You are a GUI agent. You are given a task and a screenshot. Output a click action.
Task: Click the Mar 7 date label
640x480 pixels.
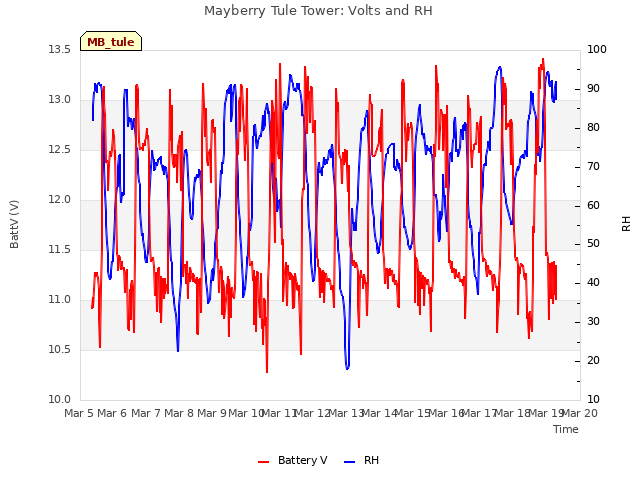tap(146, 413)
